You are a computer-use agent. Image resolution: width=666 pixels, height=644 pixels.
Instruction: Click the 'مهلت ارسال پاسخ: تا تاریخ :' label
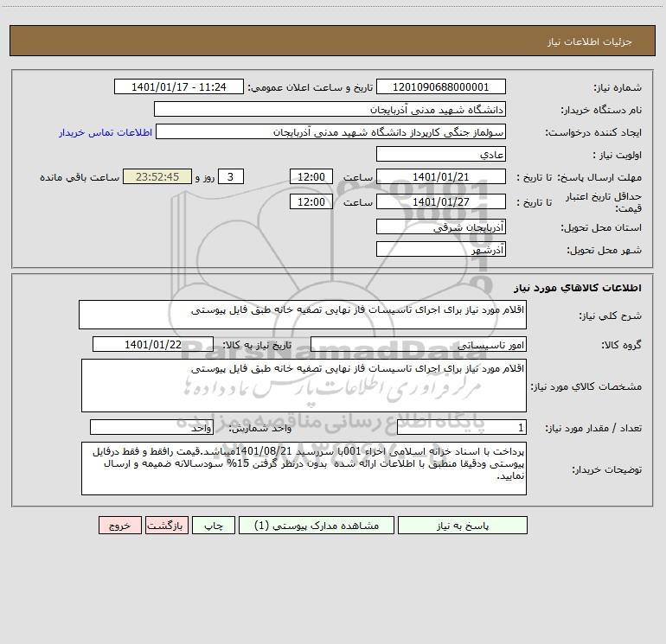click(579, 177)
